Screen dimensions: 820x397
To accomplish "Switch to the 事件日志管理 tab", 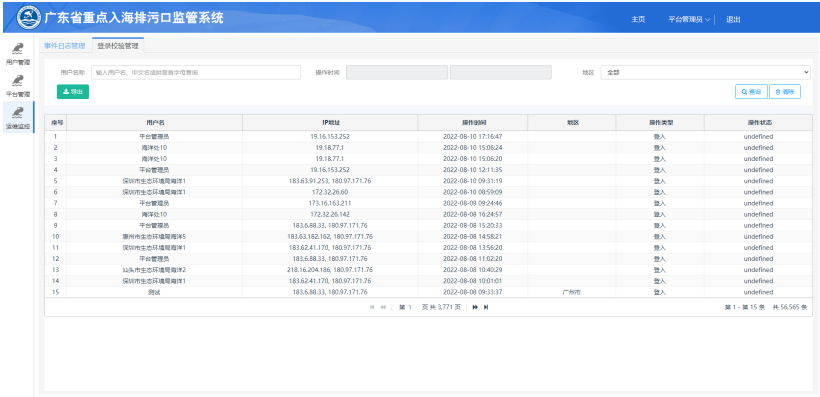I will 64,46.
